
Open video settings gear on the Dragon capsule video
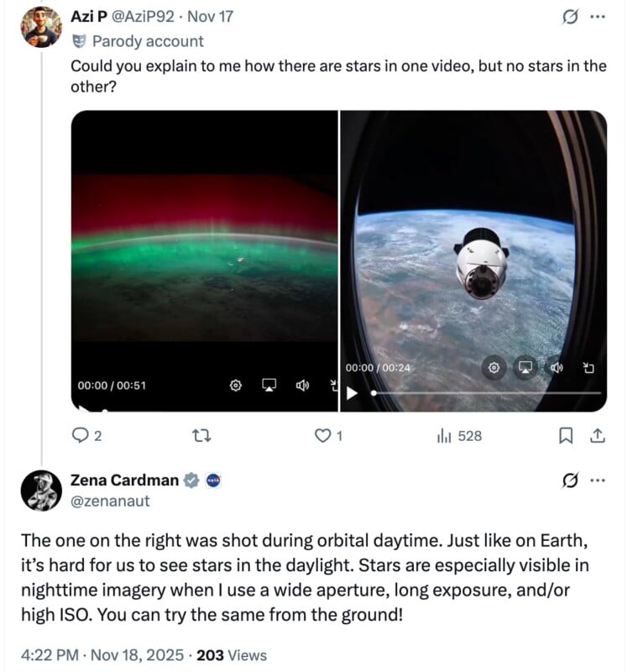[494, 368]
